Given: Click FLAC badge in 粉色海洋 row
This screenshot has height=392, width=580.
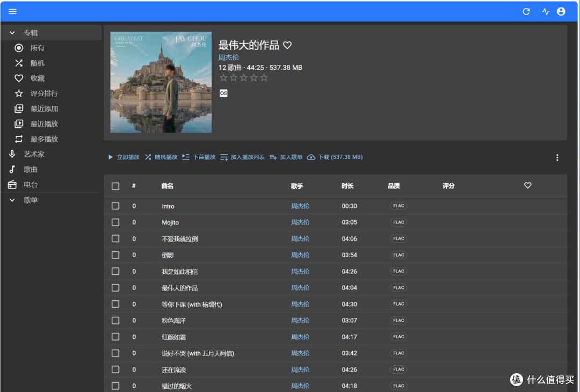Looking at the screenshot, I should click(x=398, y=320).
